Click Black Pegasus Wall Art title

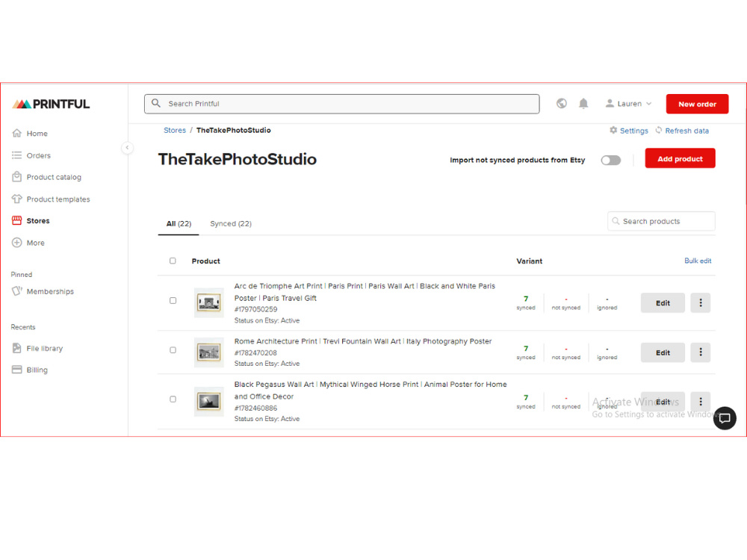[x=371, y=390]
